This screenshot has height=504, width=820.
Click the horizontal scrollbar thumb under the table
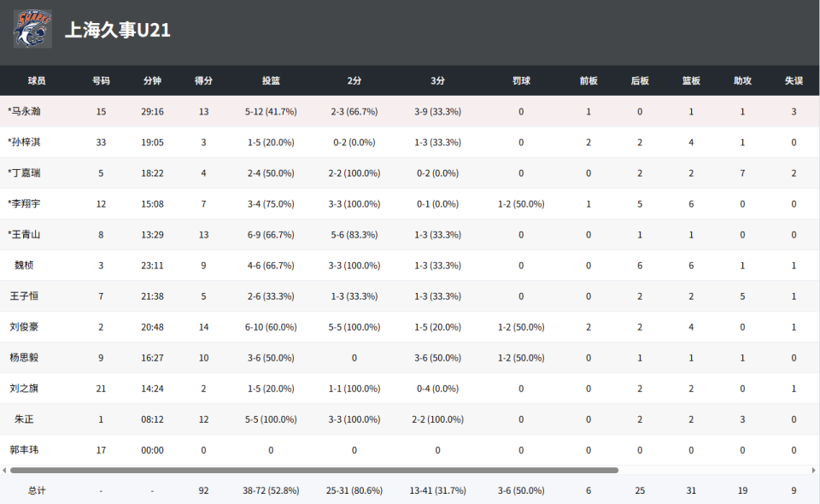click(314, 470)
